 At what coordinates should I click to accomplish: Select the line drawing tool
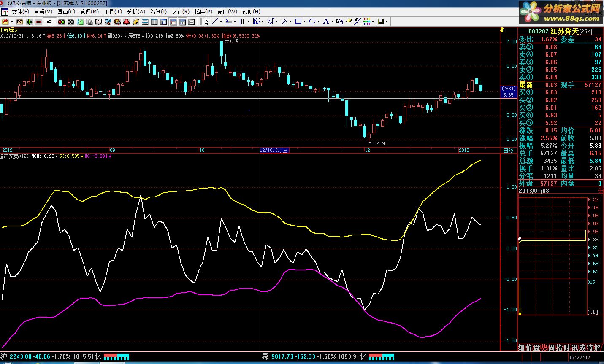(x=214, y=22)
